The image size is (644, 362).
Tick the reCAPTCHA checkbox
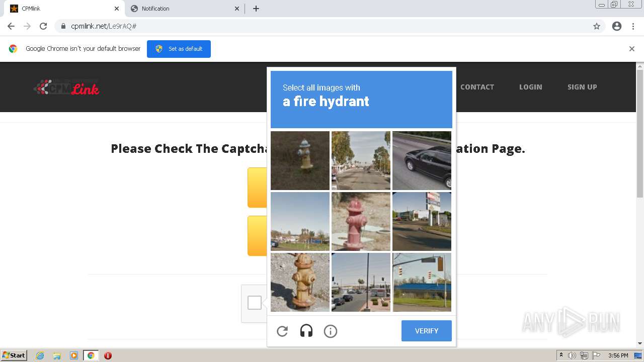[255, 303]
